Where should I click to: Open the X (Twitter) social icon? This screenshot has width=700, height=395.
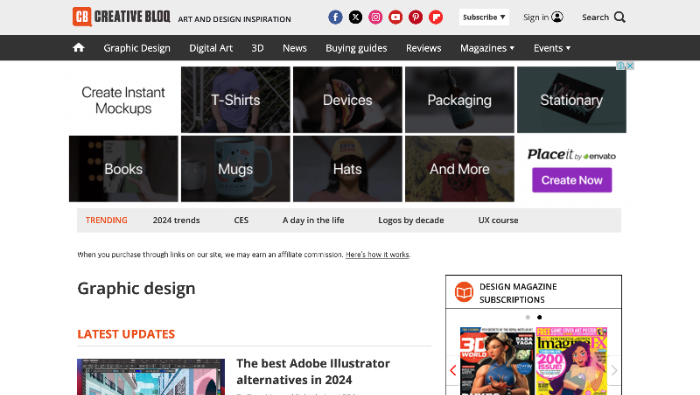(355, 17)
